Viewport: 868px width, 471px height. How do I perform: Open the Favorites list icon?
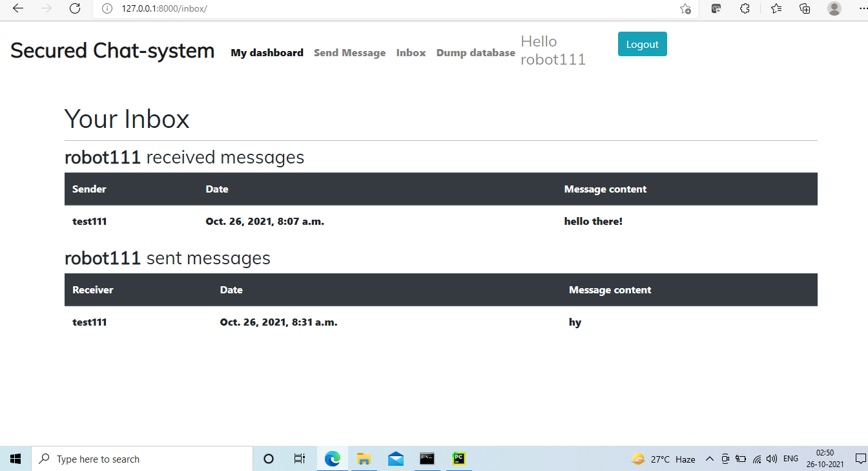tap(776, 8)
